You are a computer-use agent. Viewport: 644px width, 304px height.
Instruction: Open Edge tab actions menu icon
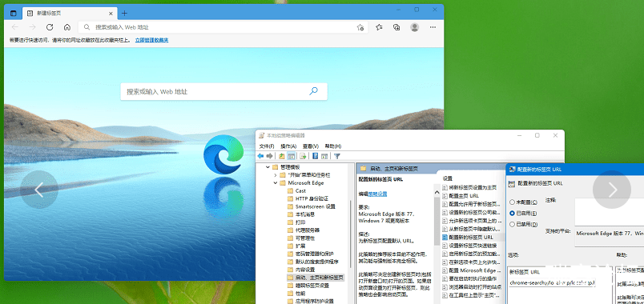pyautogui.click(x=13, y=13)
